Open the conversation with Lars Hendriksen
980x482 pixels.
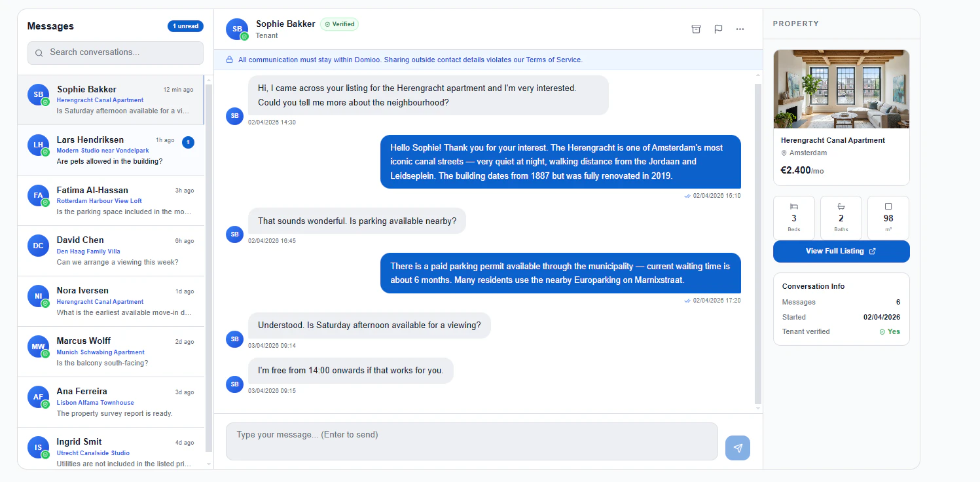111,151
